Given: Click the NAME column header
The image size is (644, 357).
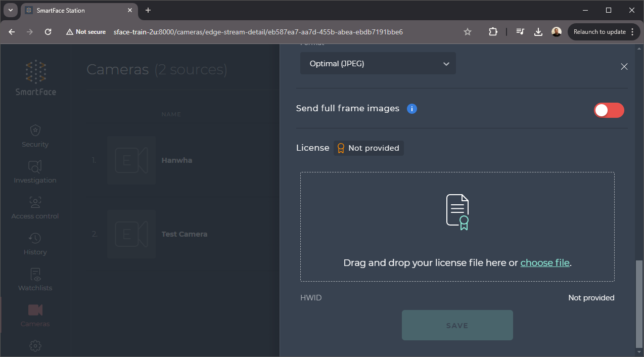Looking at the screenshot, I should 171,114.
